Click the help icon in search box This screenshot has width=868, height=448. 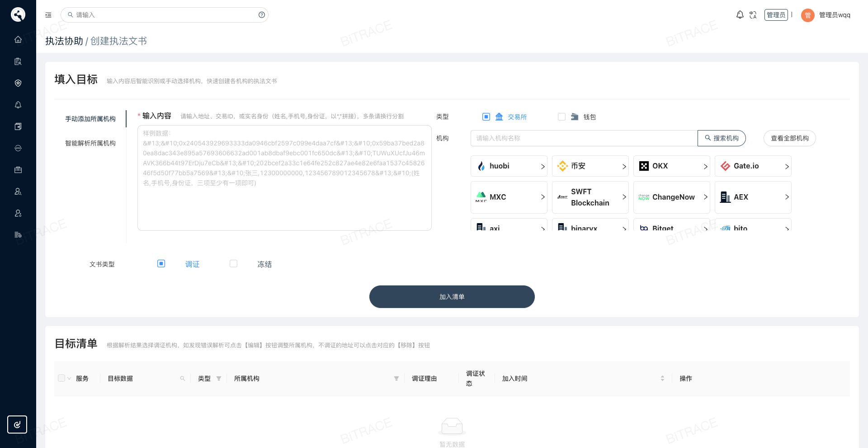pyautogui.click(x=262, y=15)
